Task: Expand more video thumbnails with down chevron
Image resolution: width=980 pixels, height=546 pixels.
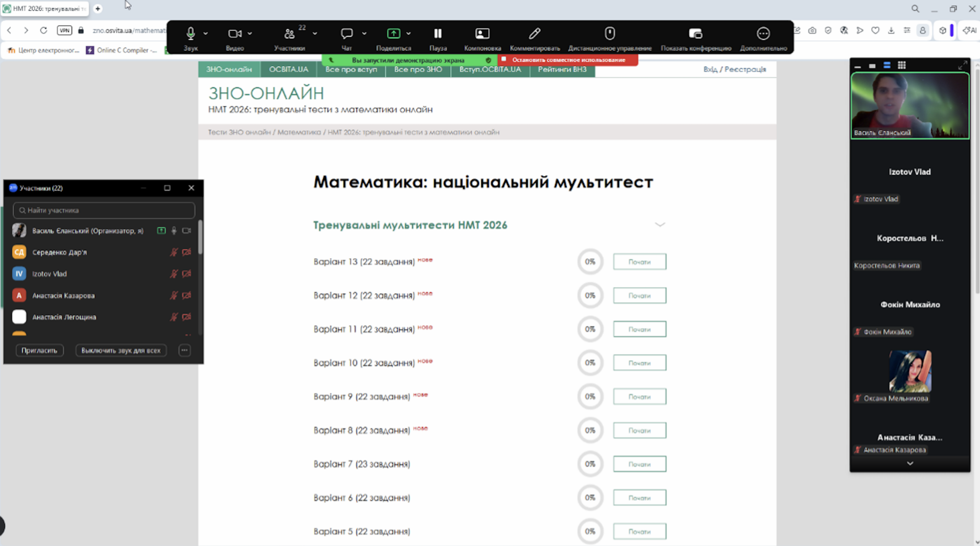Action: [910, 463]
